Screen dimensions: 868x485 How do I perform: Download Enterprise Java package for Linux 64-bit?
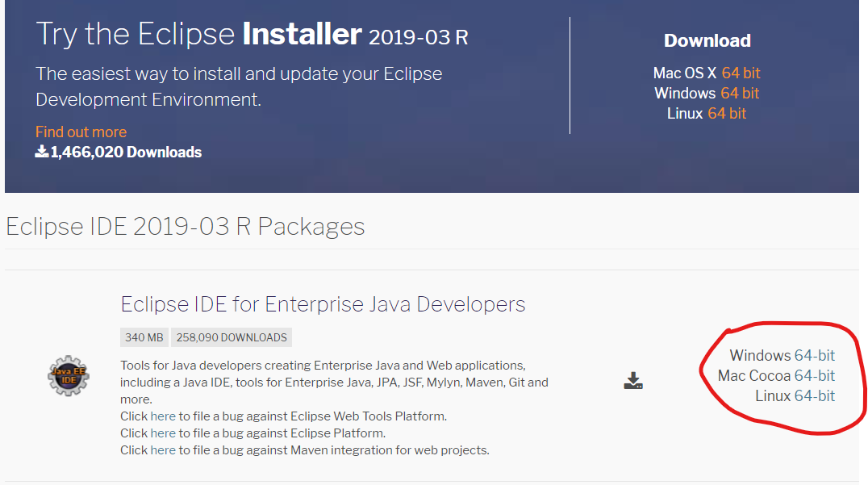(x=814, y=396)
